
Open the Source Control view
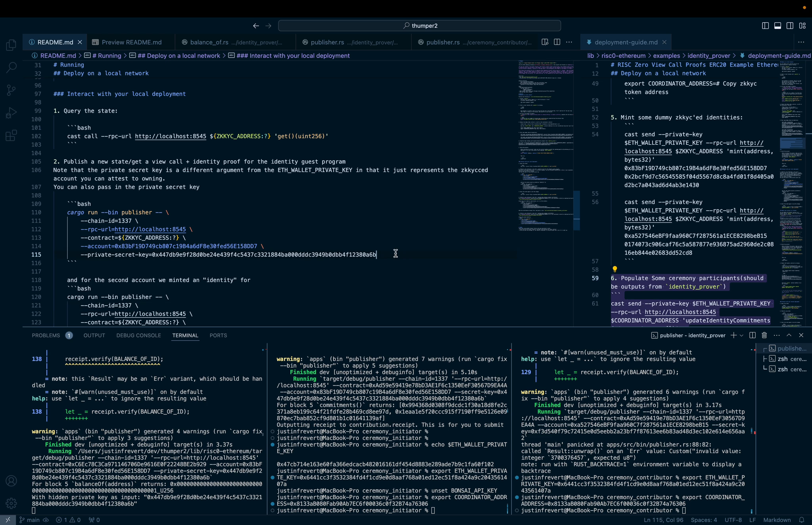(x=11, y=90)
